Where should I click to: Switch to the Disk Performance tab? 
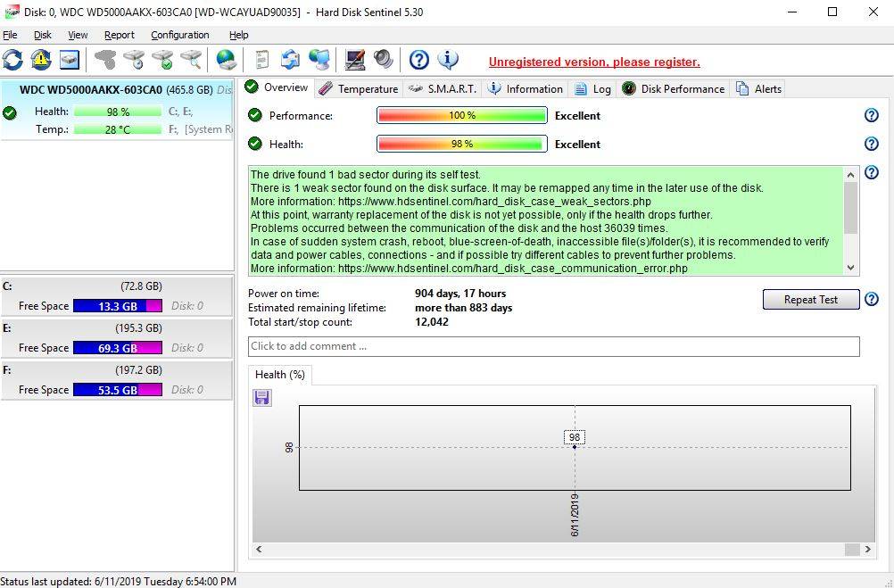(x=673, y=89)
